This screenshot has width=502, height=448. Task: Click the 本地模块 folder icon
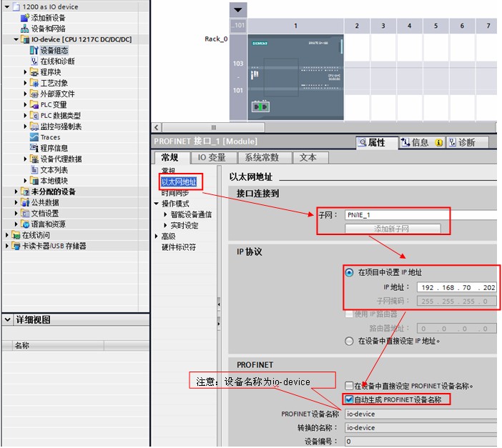[x=34, y=181]
